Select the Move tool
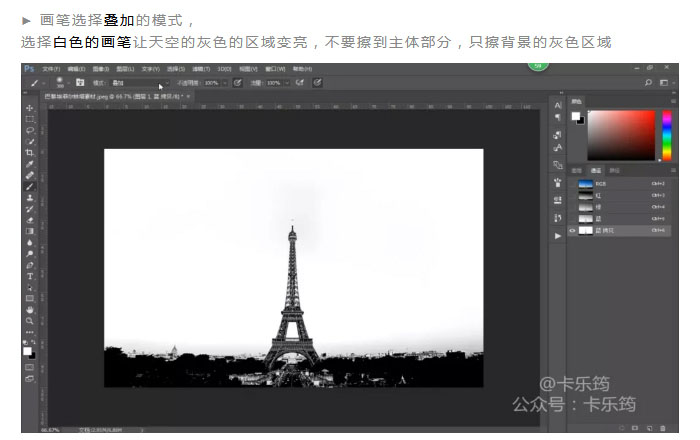 point(30,108)
